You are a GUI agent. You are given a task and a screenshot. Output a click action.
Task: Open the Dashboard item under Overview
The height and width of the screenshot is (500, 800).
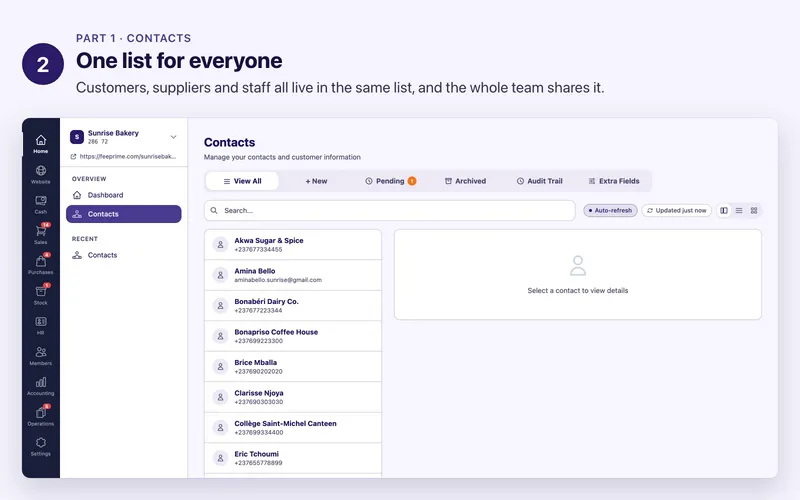click(x=123, y=195)
